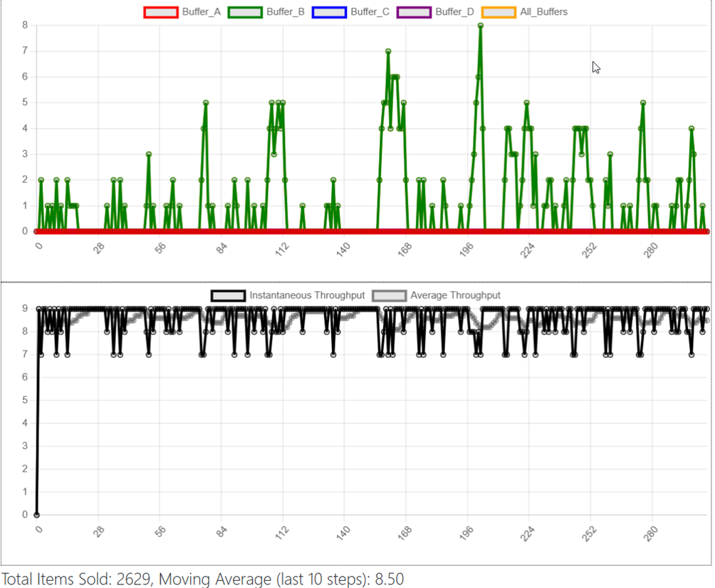Hide the Average Throughput series swatch
The height and width of the screenshot is (588, 715).
click(x=389, y=296)
